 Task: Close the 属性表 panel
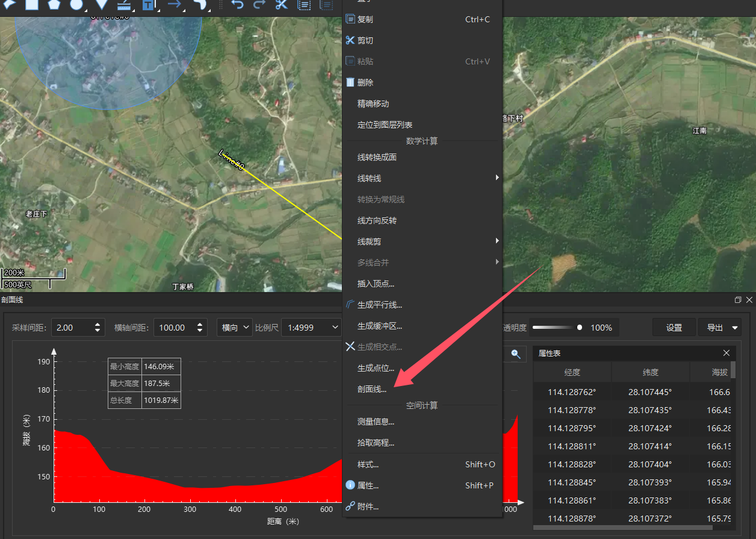click(727, 353)
